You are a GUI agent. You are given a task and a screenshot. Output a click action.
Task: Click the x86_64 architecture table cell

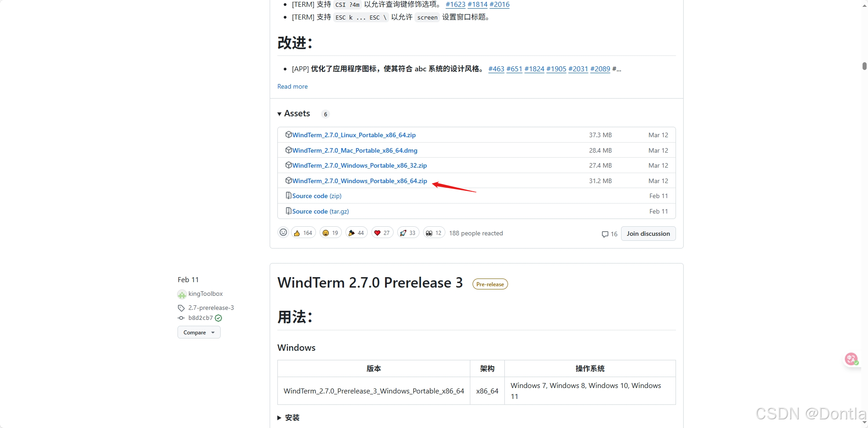pyautogui.click(x=487, y=391)
